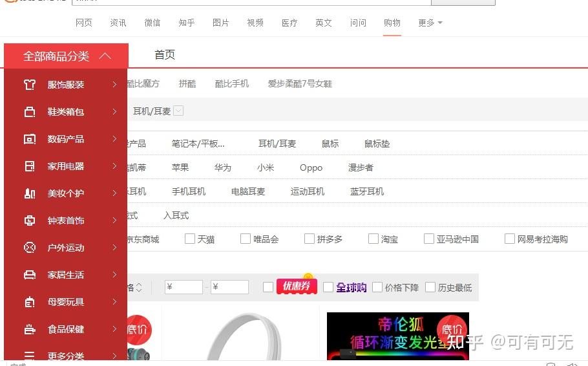Click the watches and jewelry icon
The image size is (588, 366).
coord(30,221)
